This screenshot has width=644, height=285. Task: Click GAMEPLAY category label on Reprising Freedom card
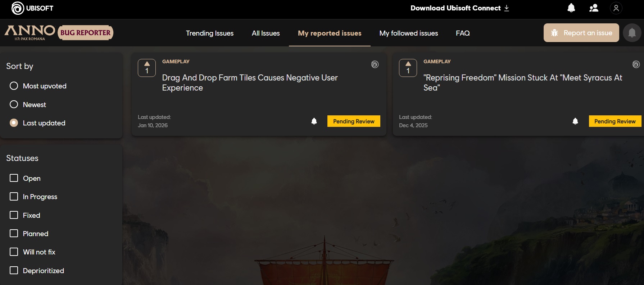[437, 61]
